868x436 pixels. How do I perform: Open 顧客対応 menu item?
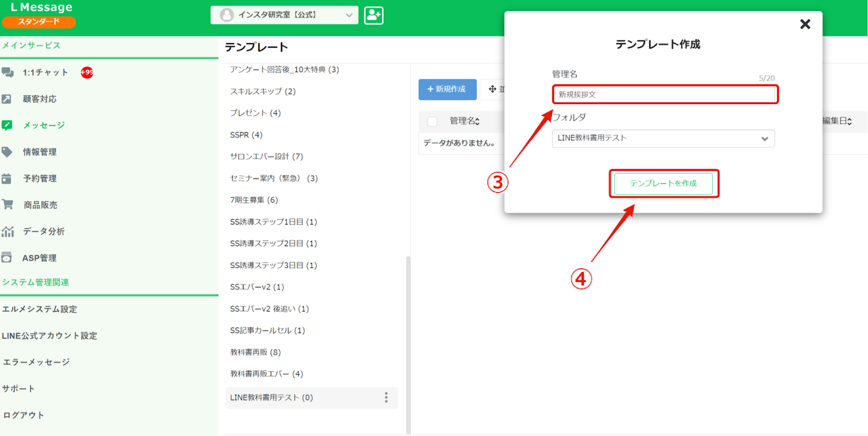point(40,99)
